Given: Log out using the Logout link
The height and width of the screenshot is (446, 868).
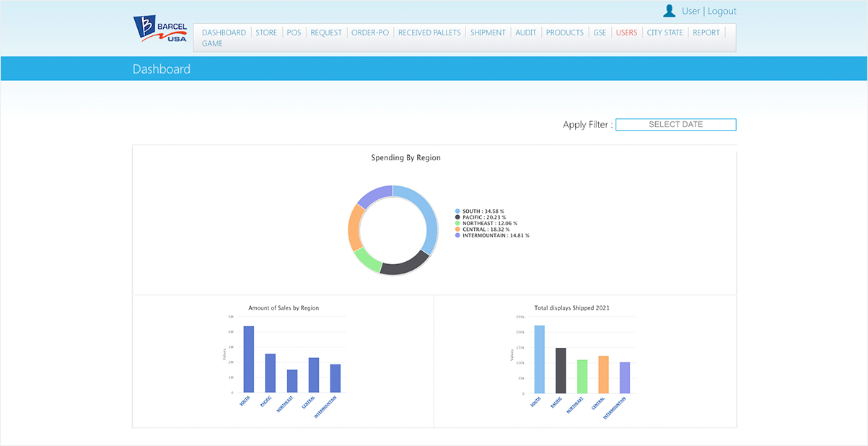Looking at the screenshot, I should click(x=722, y=11).
